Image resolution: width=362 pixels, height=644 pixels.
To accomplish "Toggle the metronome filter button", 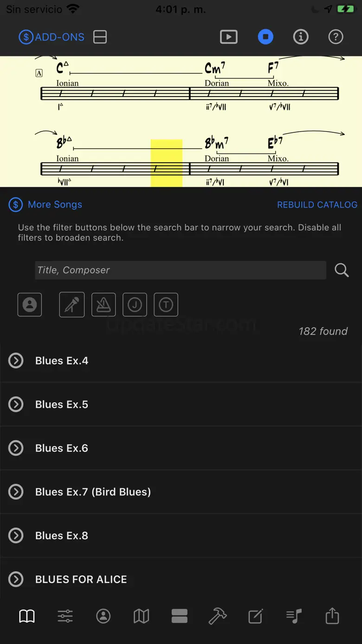I will click(103, 305).
